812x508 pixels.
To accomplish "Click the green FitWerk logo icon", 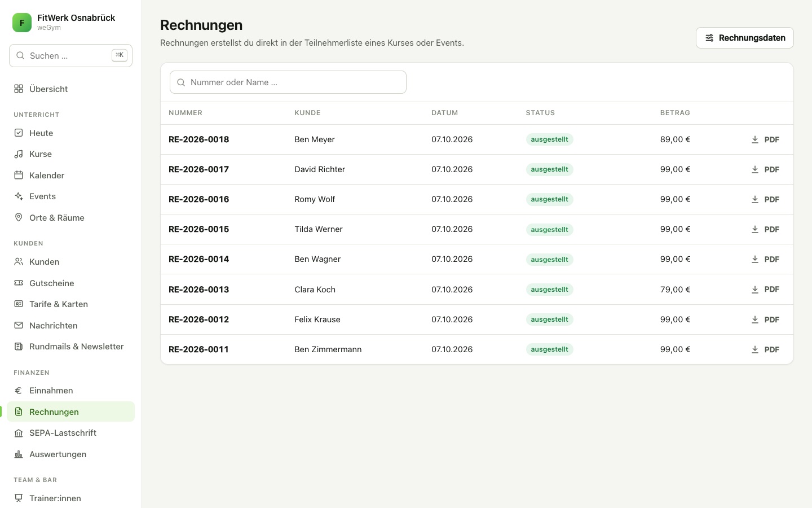I will (22, 23).
